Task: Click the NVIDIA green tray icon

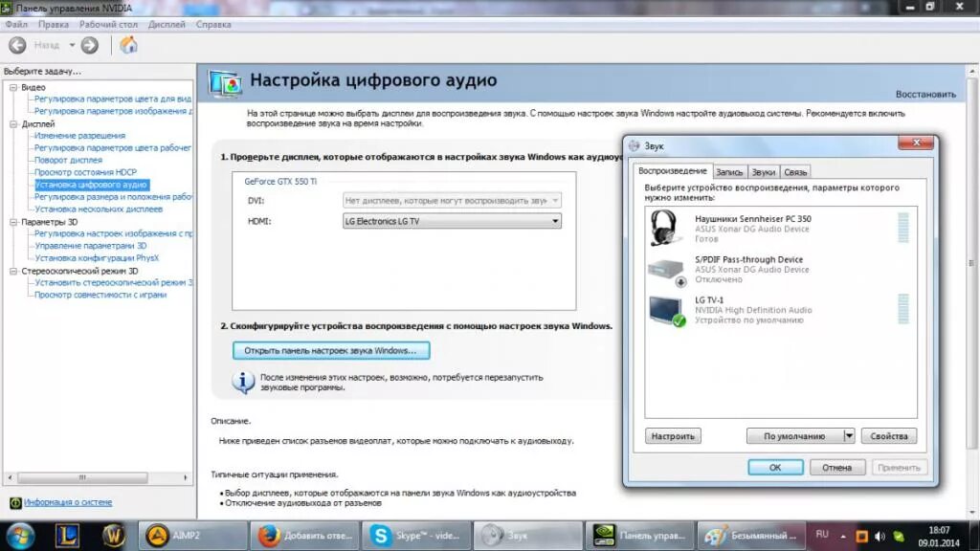Action: tap(899, 537)
